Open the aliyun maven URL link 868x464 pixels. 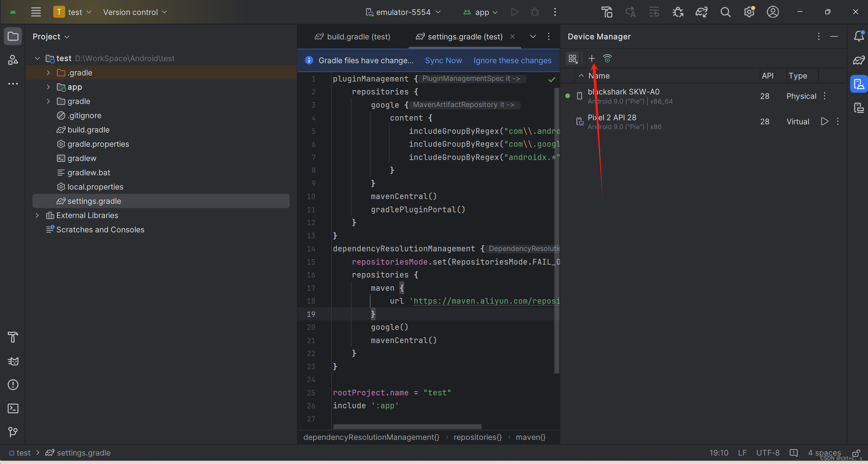click(486, 301)
